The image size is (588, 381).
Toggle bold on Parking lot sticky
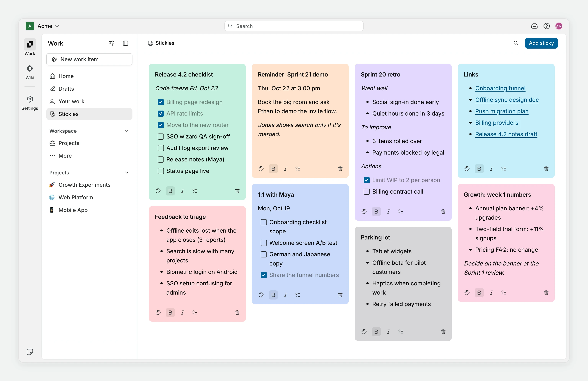[376, 332]
